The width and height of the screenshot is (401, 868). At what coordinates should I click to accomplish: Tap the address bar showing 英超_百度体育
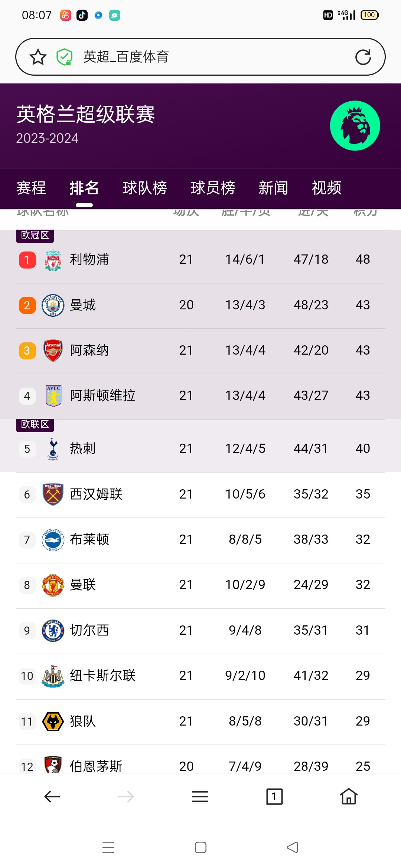click(x=200, y=57)
